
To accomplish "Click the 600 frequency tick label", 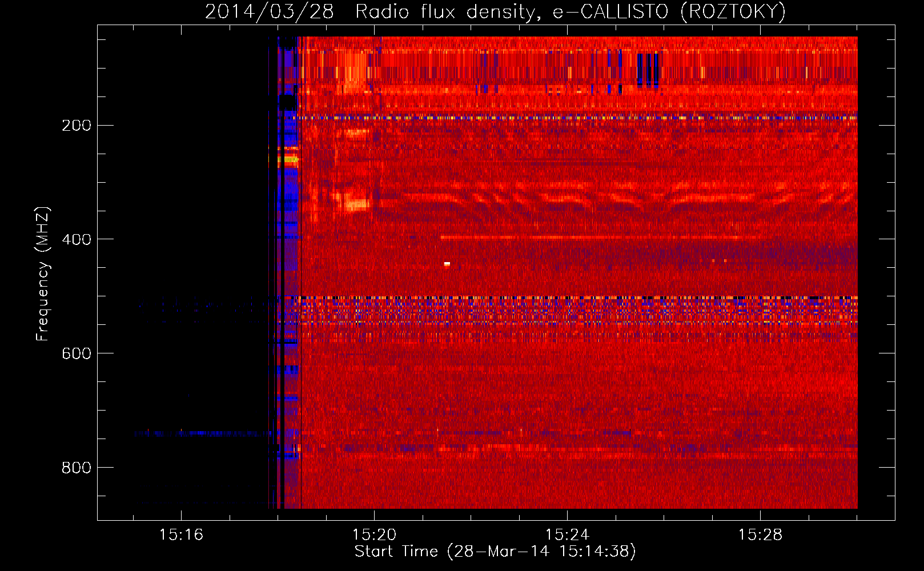I will [77, 354].
